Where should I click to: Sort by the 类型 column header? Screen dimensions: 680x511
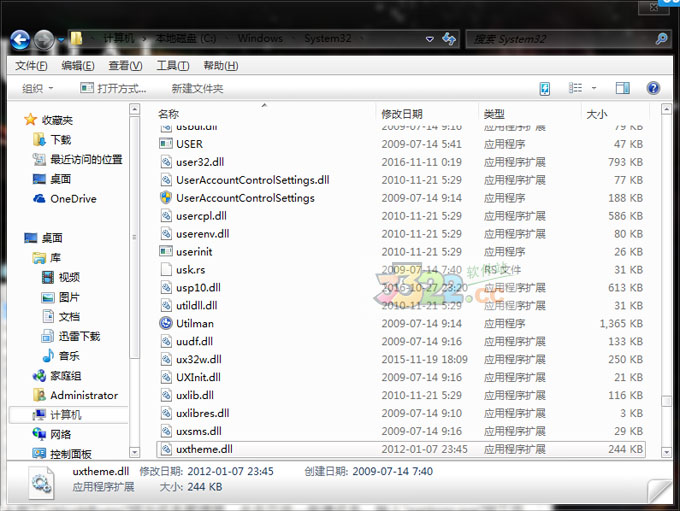tap(494, 114)
